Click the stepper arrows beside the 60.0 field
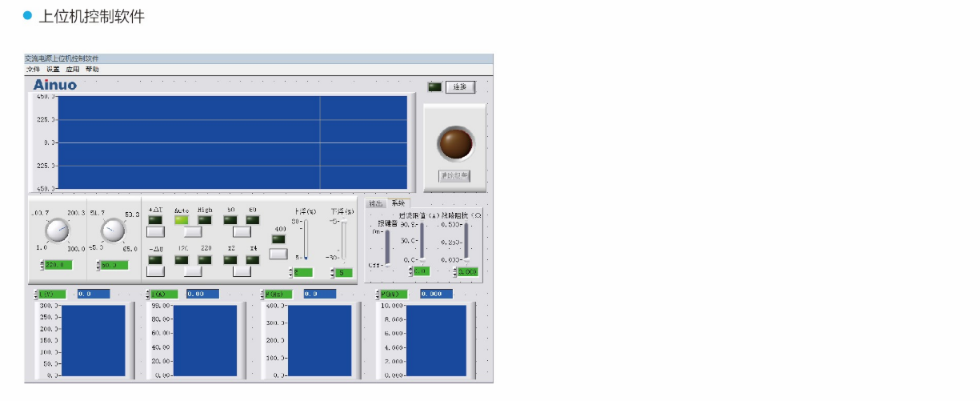Image resolution: width=980 pixels, height=401 pixels. (x=98, y=265)
